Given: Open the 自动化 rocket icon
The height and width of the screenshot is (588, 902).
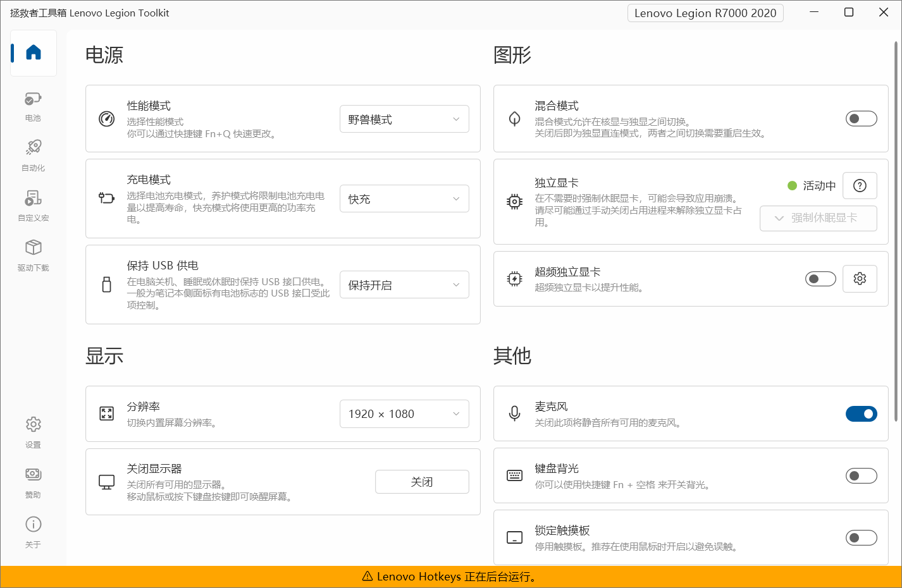Looking at the screenshot, I should click(x=33, y=147).
